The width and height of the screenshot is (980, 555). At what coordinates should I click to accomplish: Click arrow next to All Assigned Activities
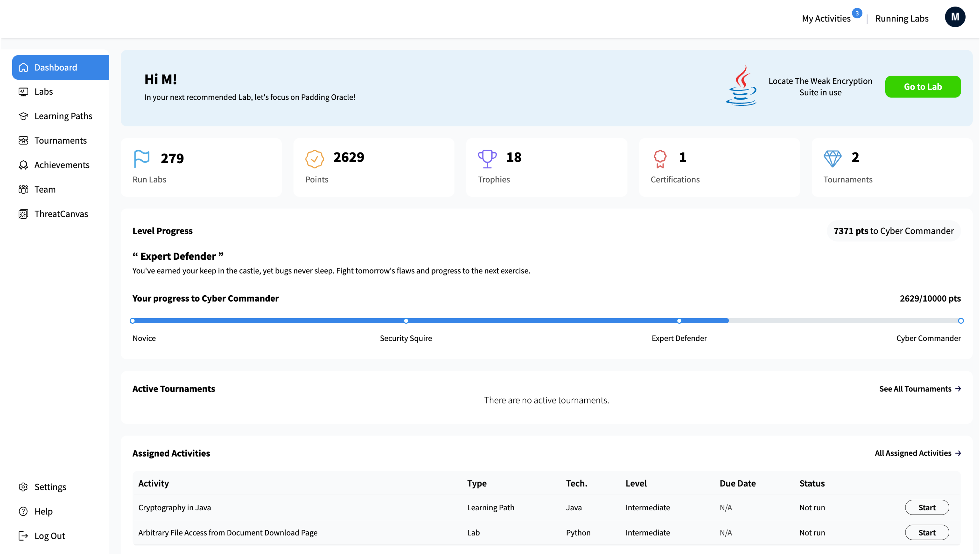point(958,453)
